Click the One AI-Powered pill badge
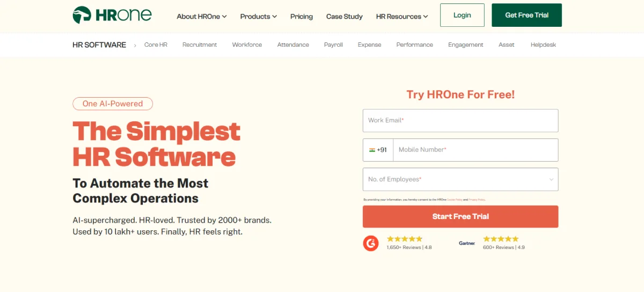Image resolution: width=644 pixels, height=292 pixels. [x=113, y=104]
